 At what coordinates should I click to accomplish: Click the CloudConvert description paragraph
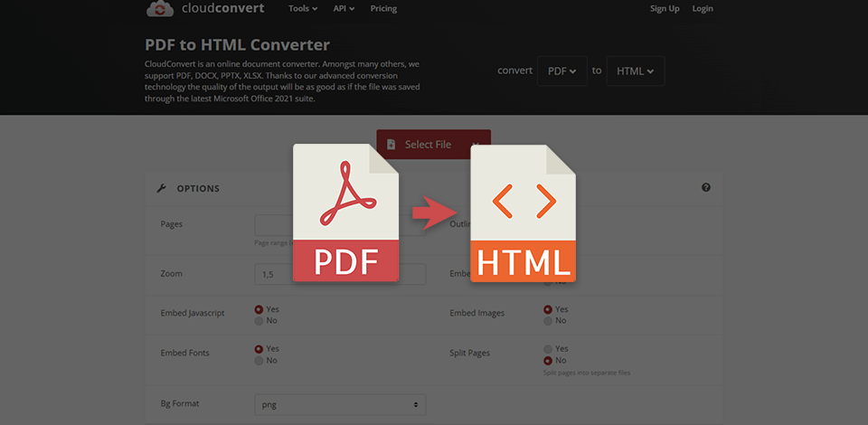(282, 80)
